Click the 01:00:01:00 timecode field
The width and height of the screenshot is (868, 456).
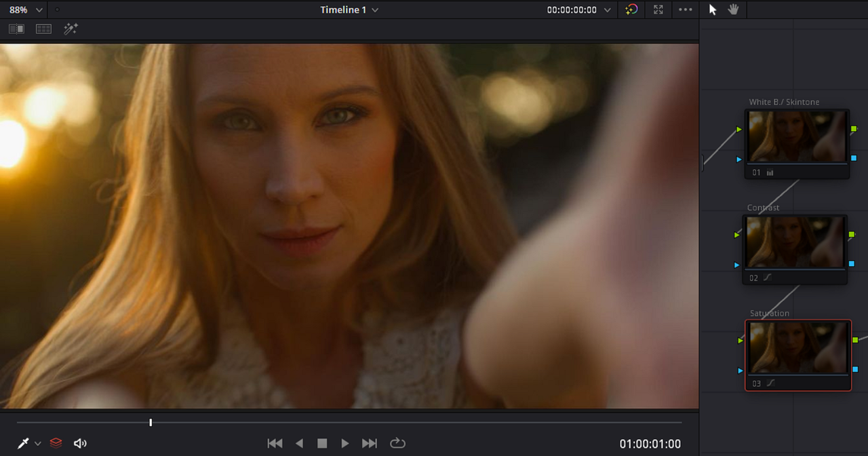pyautogui.click(x=650, y=444)
